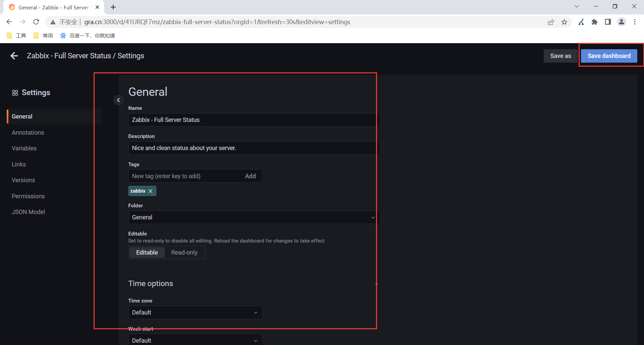Open the Variables settings section
644x345 pixels.
(24, 148)
